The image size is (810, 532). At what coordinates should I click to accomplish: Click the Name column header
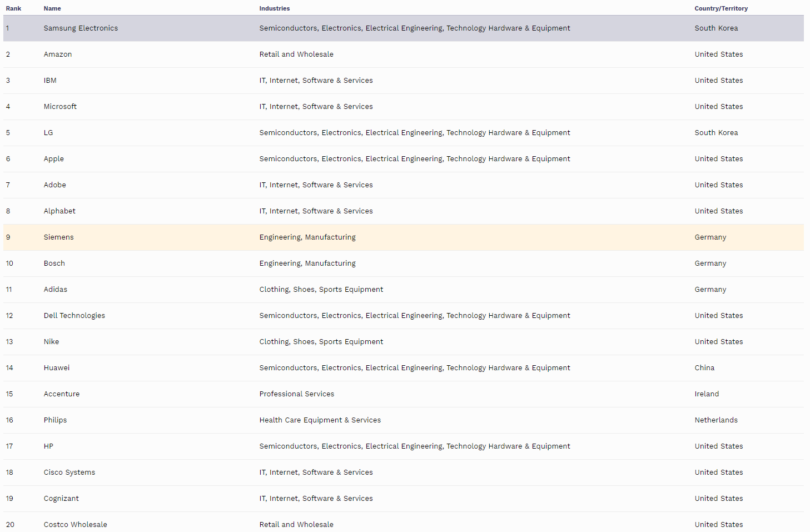[x=52, y=8]
